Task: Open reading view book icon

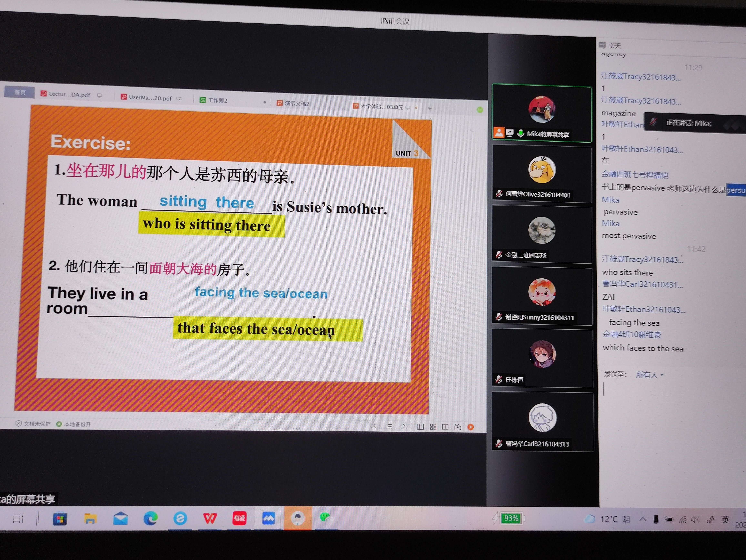Action: tap(445, 427)
